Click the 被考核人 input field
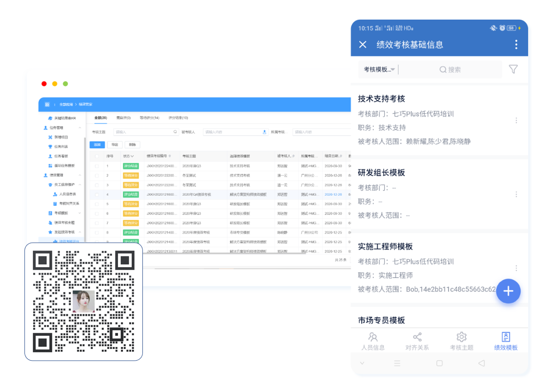553x392 pixels. tap(235, 132)
